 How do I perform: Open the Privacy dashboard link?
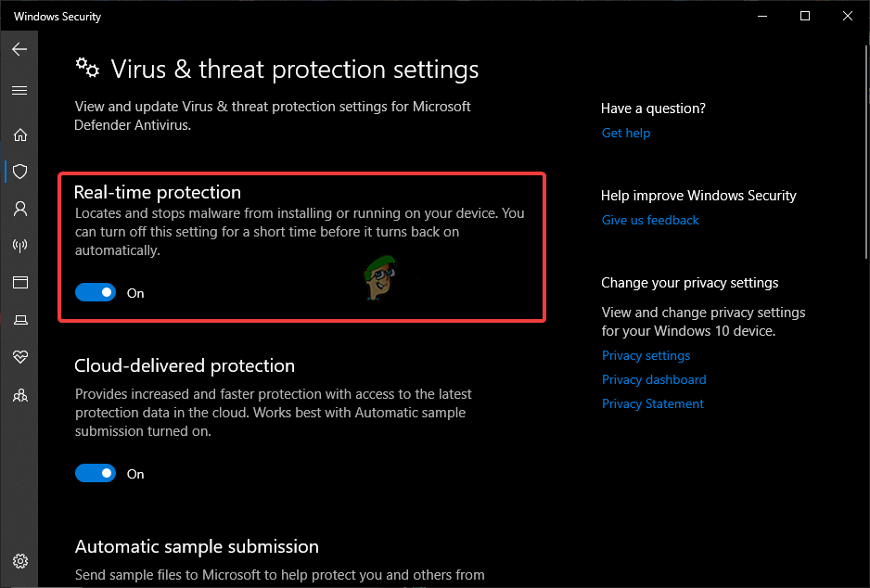pyautogui.click(x=654, y=379)
